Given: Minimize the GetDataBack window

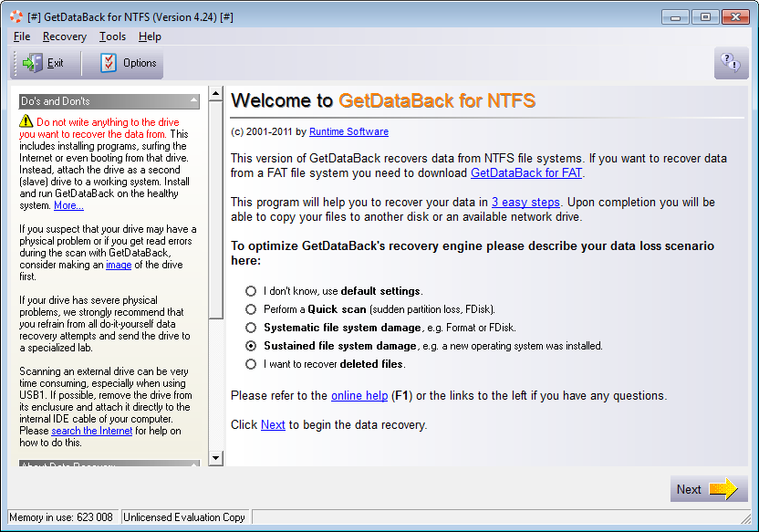Looking at the screenshot, I should [x=676, y=17].
